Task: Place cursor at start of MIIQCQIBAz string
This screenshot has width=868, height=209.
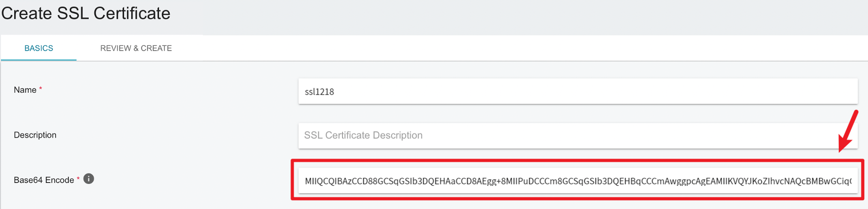Action: click(306, 181)
